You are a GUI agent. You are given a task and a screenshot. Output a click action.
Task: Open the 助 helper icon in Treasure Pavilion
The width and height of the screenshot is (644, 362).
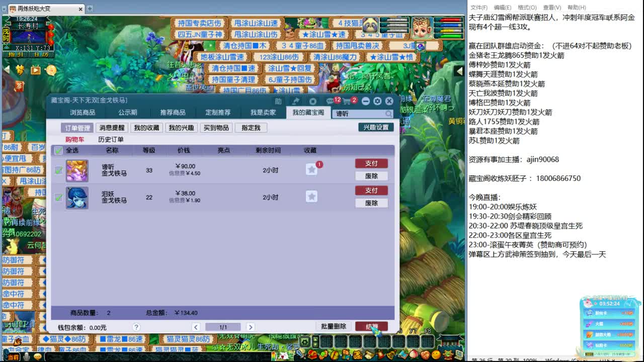[x=278, y=101]
